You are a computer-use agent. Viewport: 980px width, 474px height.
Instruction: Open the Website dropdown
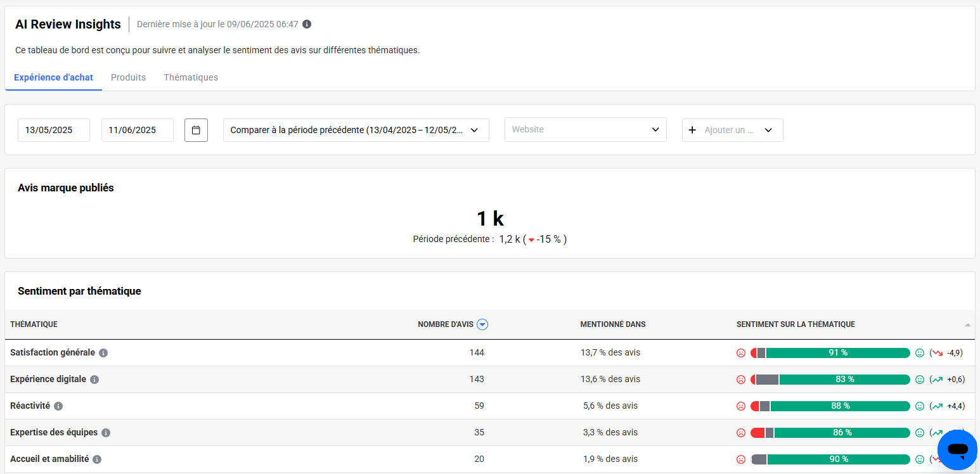coord(585,130)
